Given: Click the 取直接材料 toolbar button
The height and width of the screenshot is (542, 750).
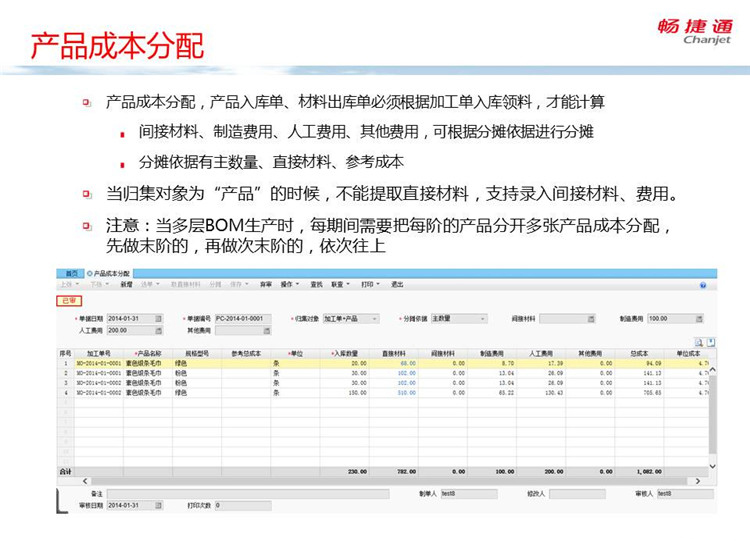Looking at the screenshot, I should [x=186, y=284].
